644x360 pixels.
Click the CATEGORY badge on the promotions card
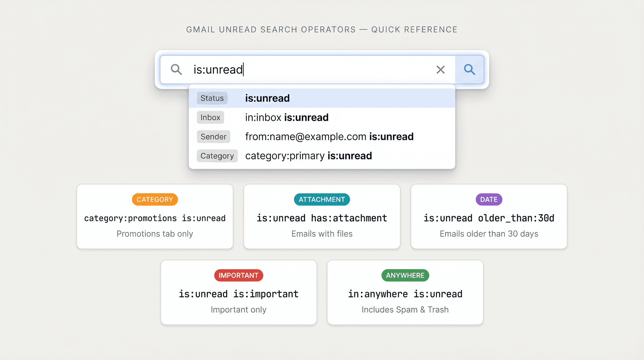[x=155, y=199]
